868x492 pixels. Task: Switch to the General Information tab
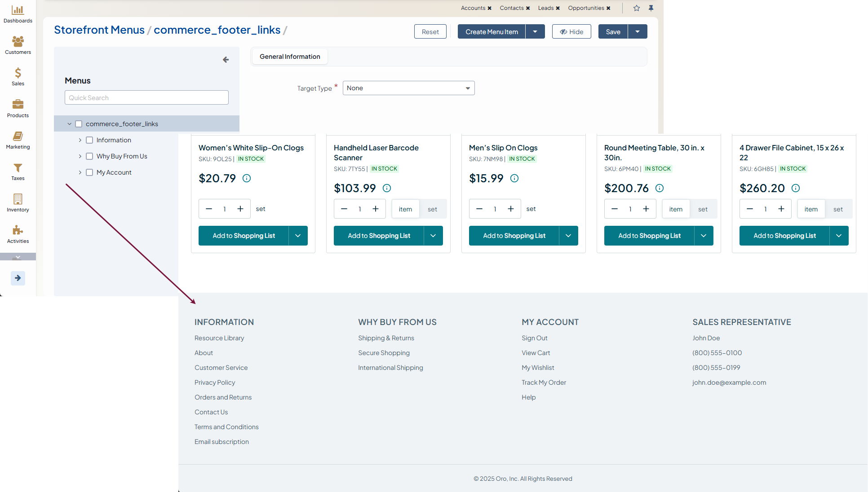click(x=290, y=57)
